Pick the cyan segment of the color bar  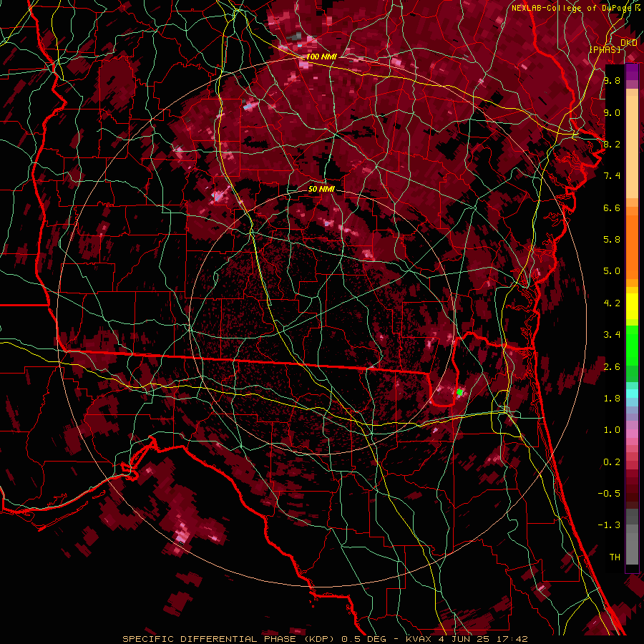click(632, 394)
